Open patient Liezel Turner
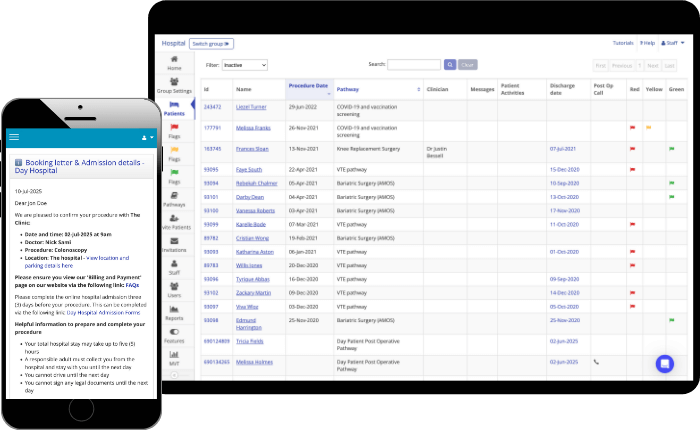This screenshot has height=430, width=700. click(251, 107)
